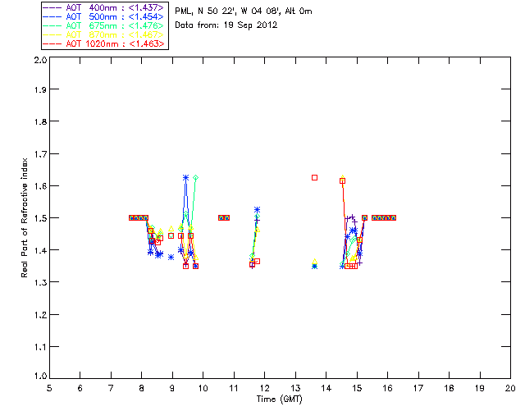Screen dimensions: 525x420
Task: Click the green diamond peak marker near 9.8 hours
Action: 196,177
